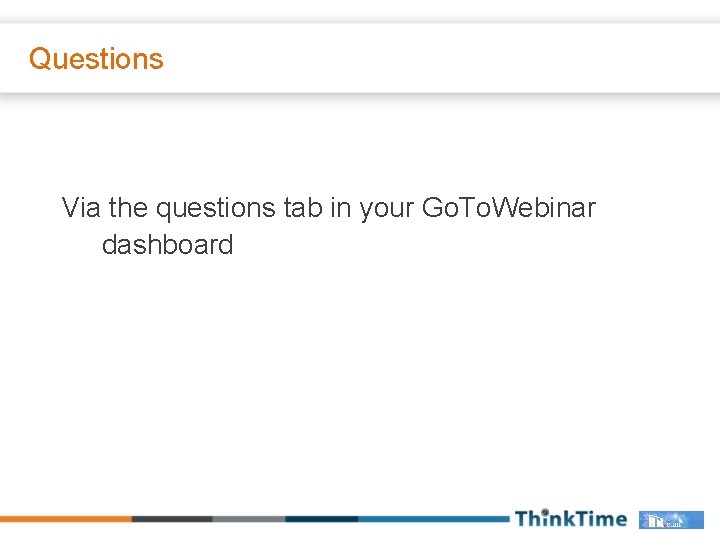Click the word Via at the start of the text
This screenshot has height=540, width=720.
[81, 207]
